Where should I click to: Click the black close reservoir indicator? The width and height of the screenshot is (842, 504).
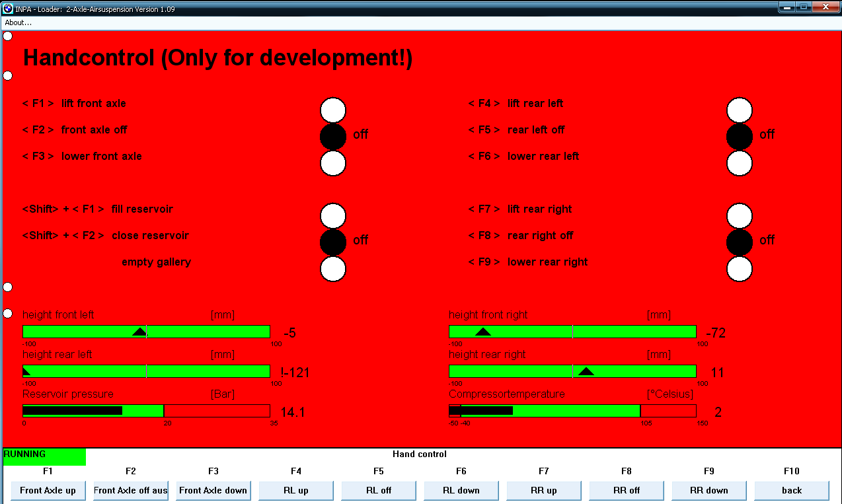333,242
